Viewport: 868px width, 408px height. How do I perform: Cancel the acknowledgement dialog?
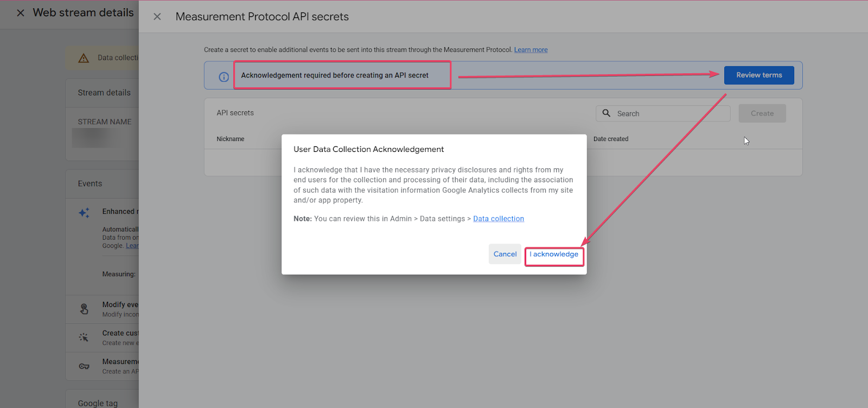[505, 254]
